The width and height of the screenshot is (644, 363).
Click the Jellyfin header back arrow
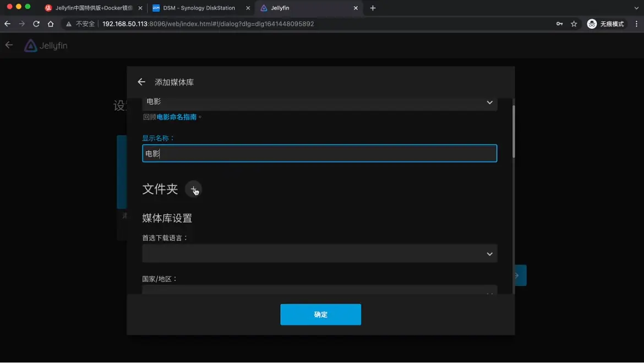[x=9, y=45]
